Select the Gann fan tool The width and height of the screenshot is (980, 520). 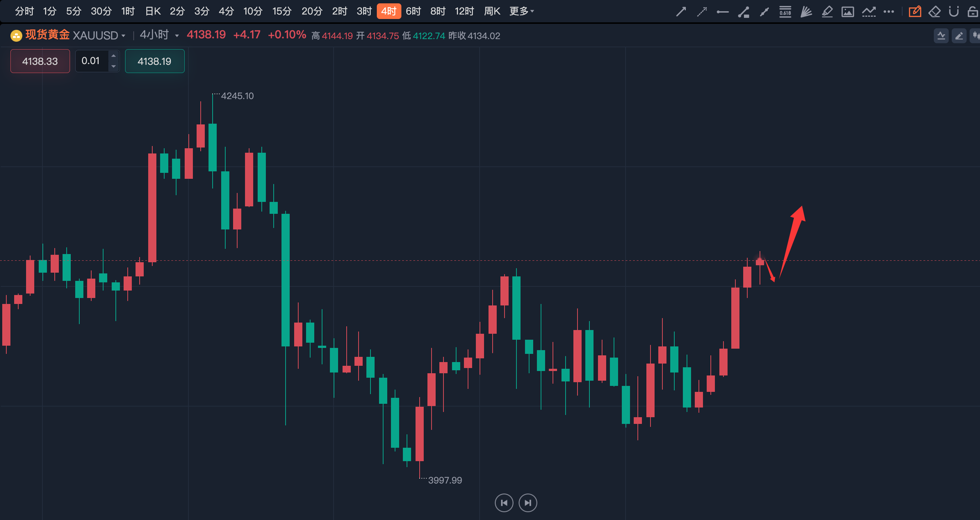tap(806, 12)
